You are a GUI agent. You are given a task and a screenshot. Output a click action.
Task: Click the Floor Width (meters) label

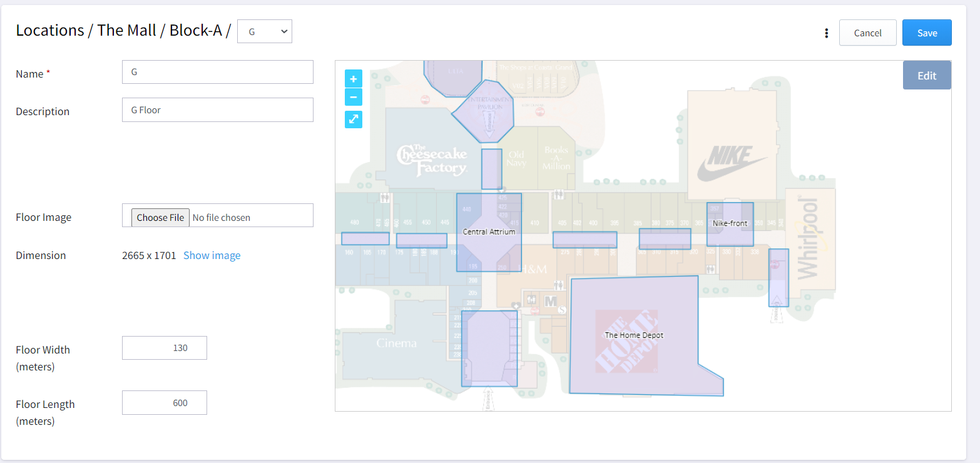[x=43, y=358]
